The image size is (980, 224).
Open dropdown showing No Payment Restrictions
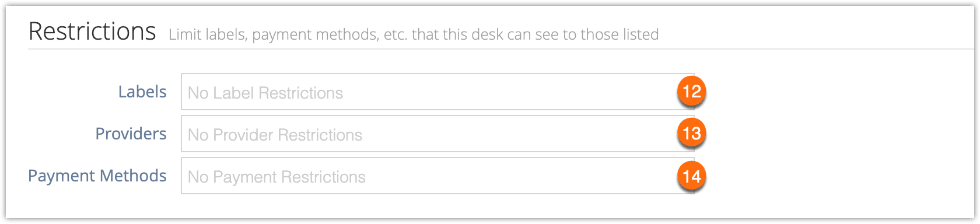(437, 176)
